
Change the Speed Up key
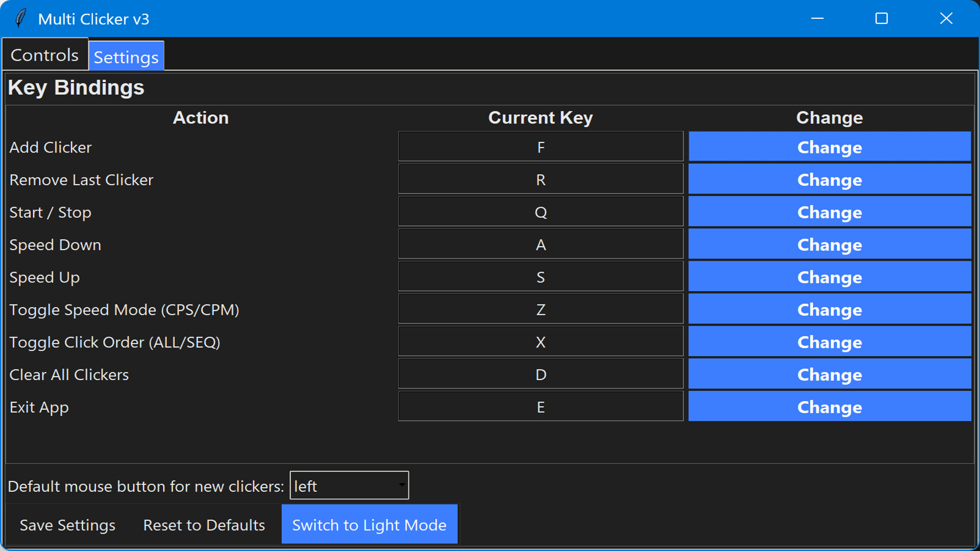click(x=828, y=277)
